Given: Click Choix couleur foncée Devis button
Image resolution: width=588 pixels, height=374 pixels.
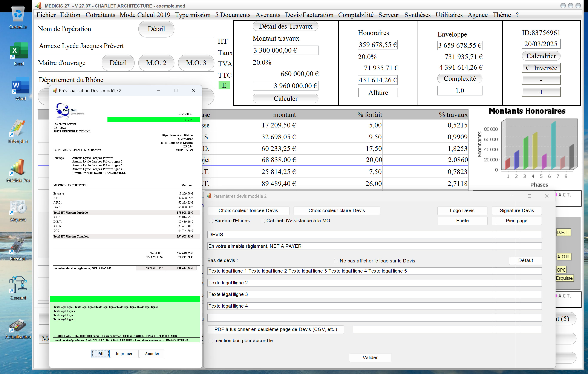Looking at the screenshot, I should 248,211.
